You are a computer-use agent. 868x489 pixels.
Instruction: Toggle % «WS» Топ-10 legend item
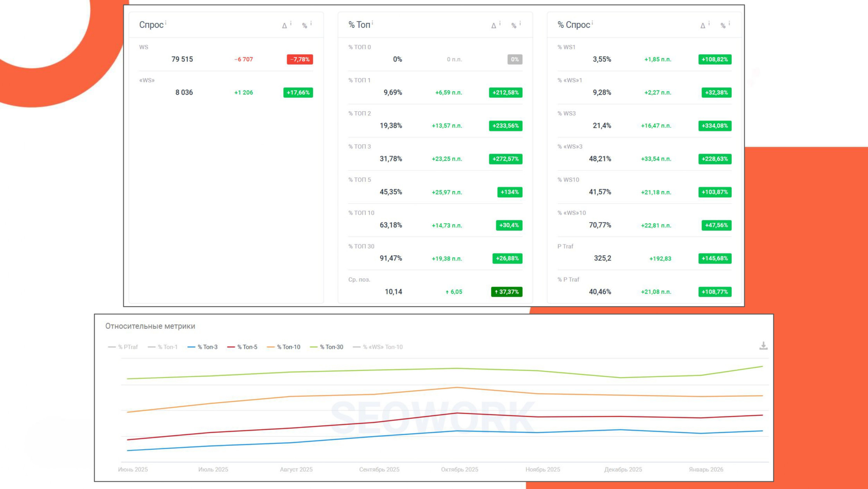click(x=378, y=347)
